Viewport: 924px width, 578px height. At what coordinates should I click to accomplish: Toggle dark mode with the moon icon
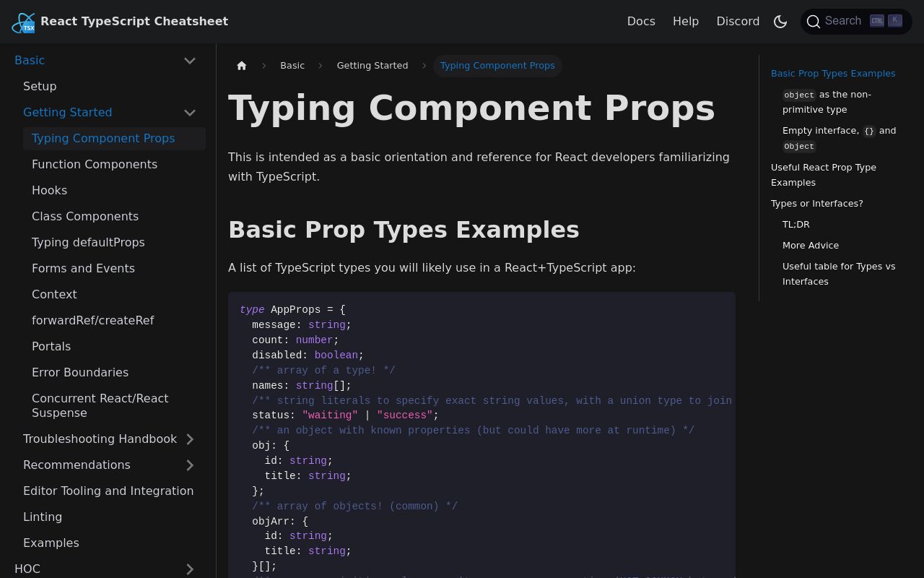tap(780, 22)
